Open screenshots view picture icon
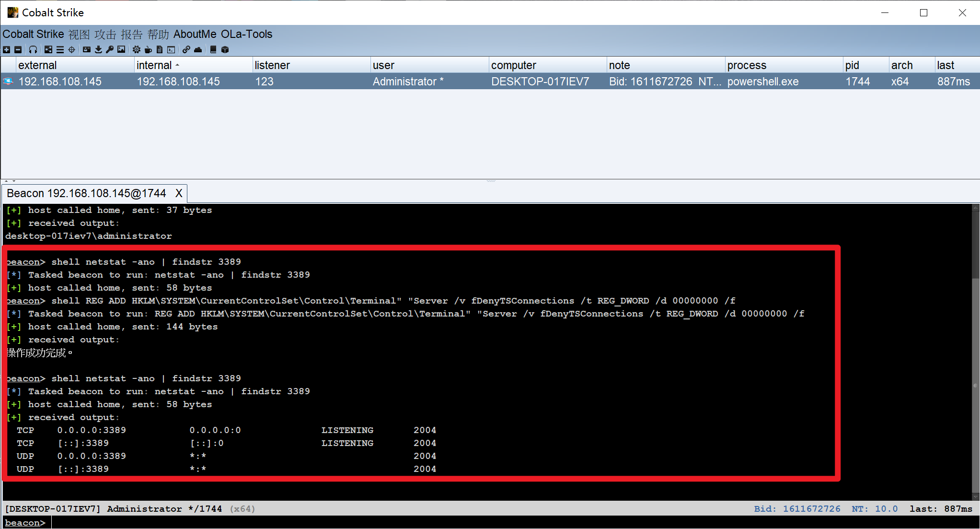 121,49
